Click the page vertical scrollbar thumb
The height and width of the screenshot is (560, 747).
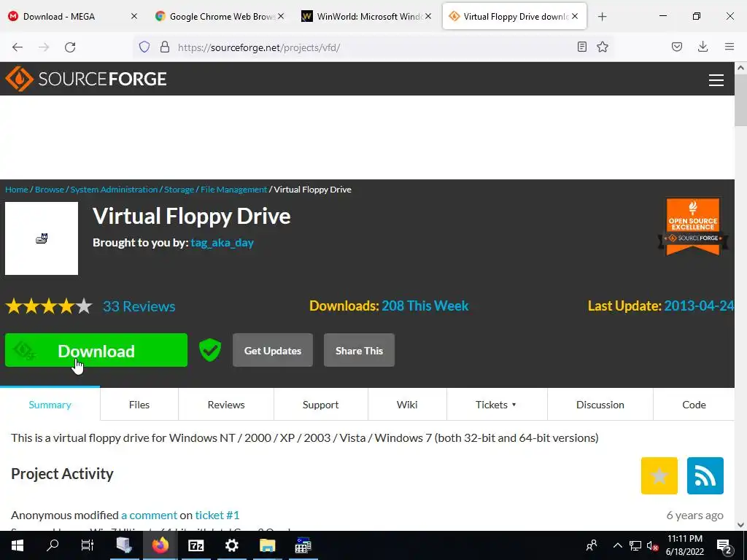(x=740, y=100)
